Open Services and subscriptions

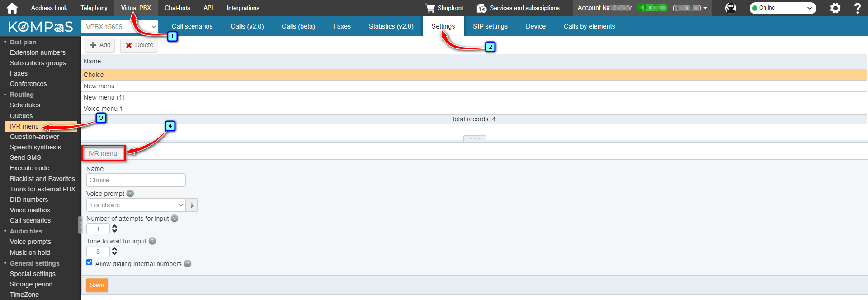[x=518, y=8]
